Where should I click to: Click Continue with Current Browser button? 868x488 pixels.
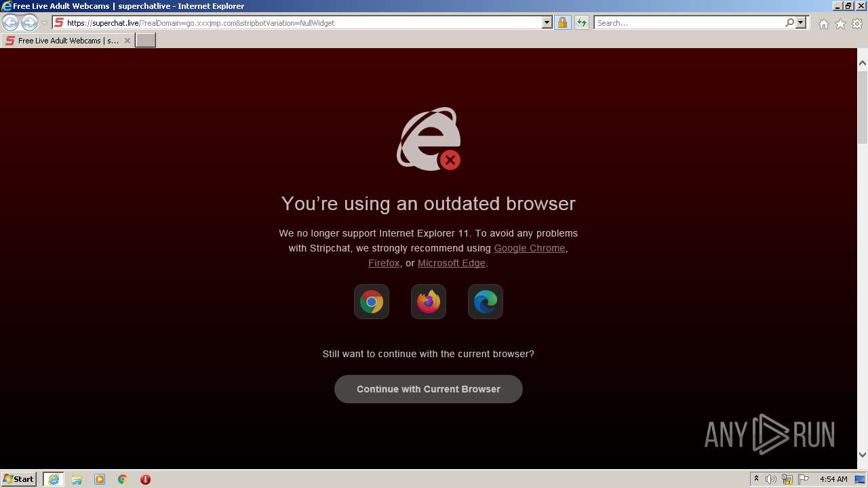(x=429, y=389)
